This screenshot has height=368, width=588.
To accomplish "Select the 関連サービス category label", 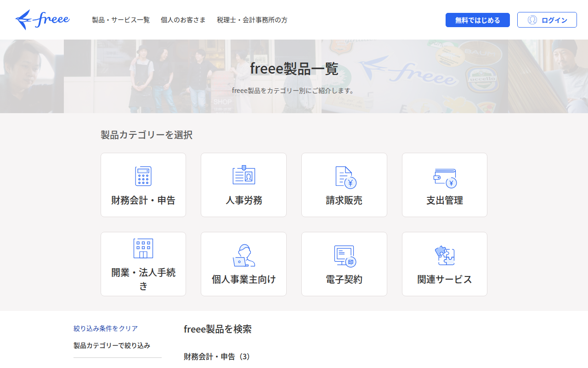I will [445, 279].
